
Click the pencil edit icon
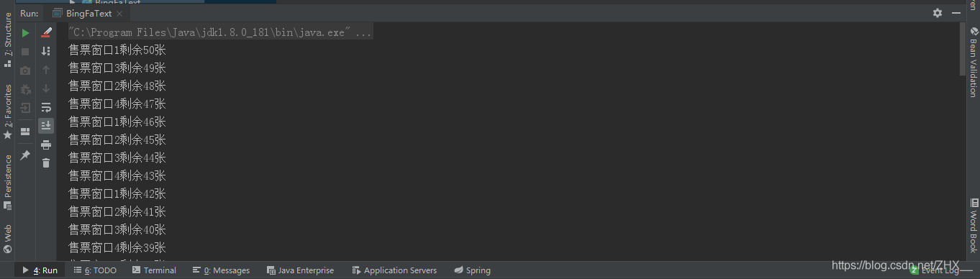pyautogui.click(x=46, y=32)
